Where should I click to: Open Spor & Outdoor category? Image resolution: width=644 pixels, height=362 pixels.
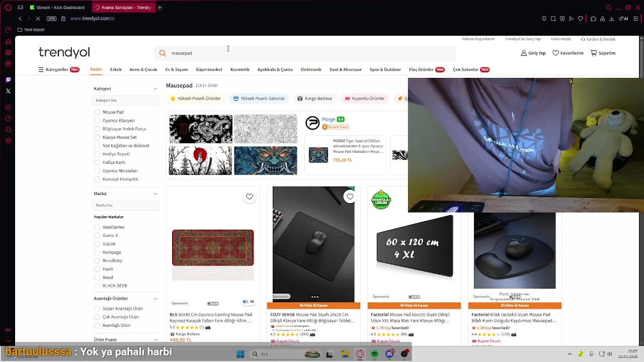385,69
